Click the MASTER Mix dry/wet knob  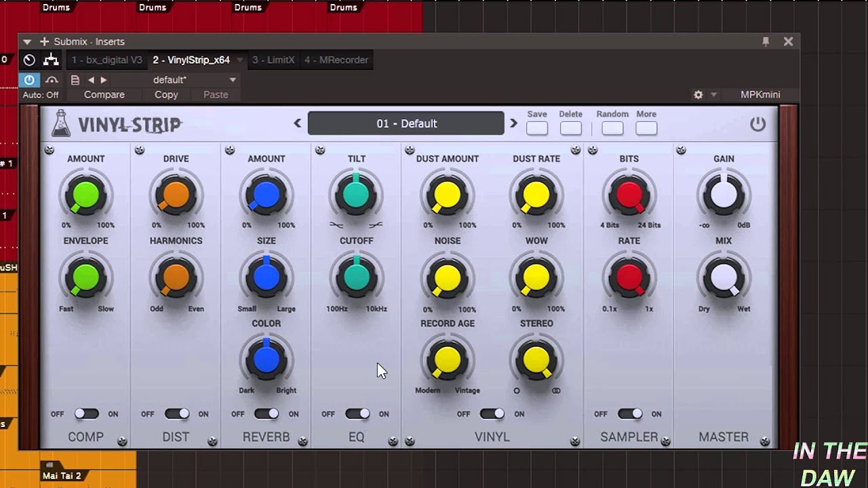click(x=724, y=279)
